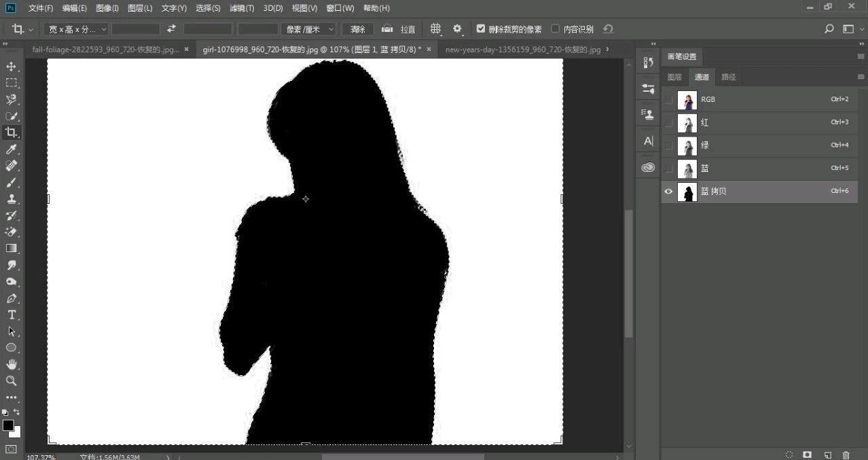Hide the 蓝 拷贝 channel visibility eye
This screenshot has height=460, width=868.
pos(668,191)
